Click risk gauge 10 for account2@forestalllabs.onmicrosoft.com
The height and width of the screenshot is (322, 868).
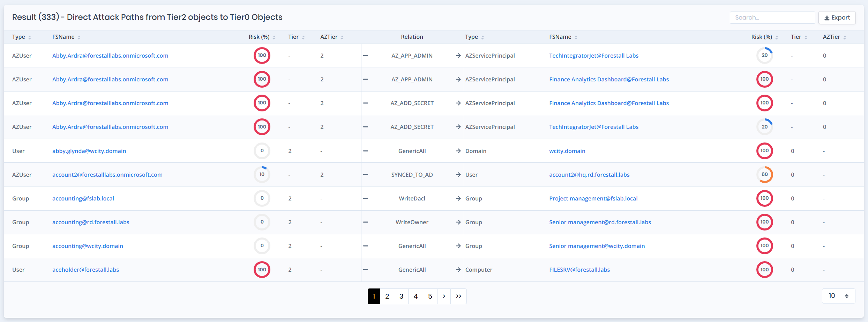coord(262,175)
